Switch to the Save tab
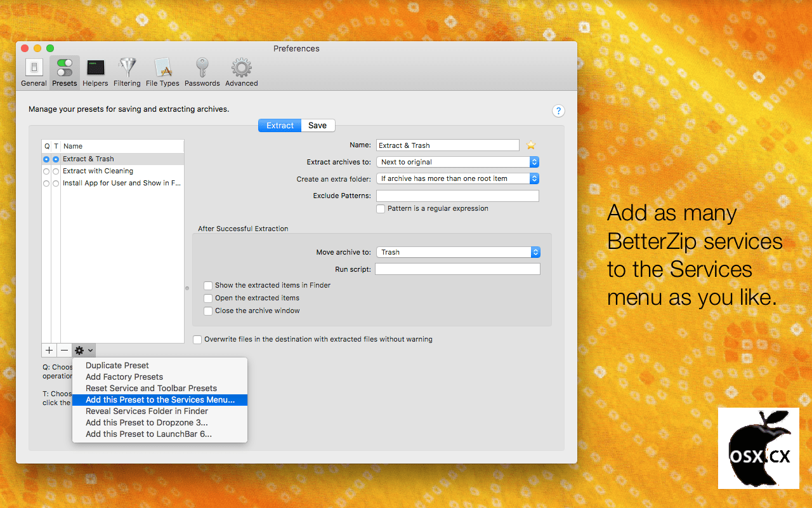 pos(318,126)
